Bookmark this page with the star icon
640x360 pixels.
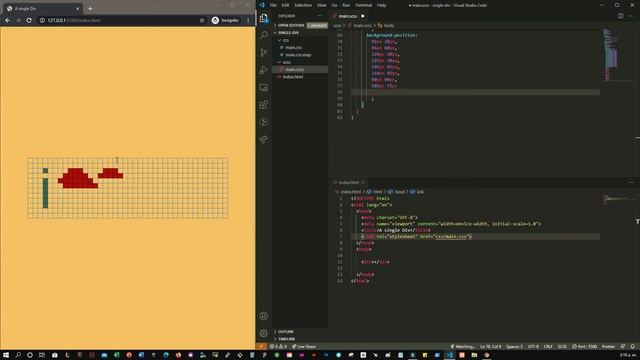202,20
